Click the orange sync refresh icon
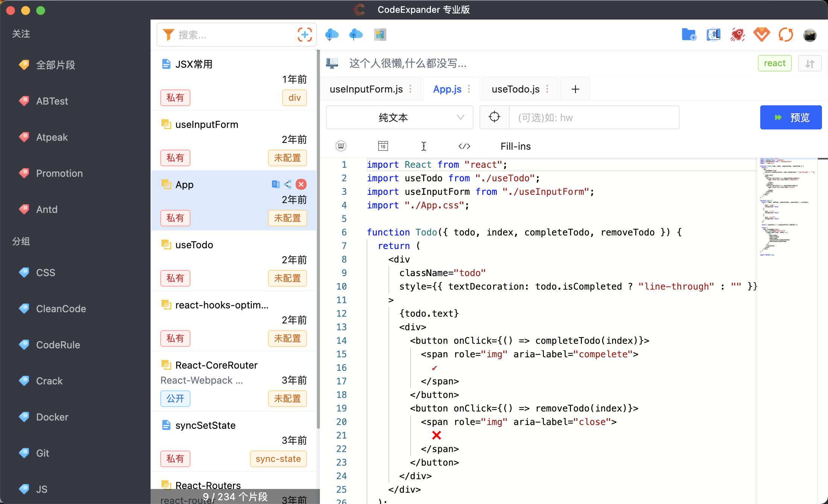Screen dimensions: 828x504 click(786, 35)
